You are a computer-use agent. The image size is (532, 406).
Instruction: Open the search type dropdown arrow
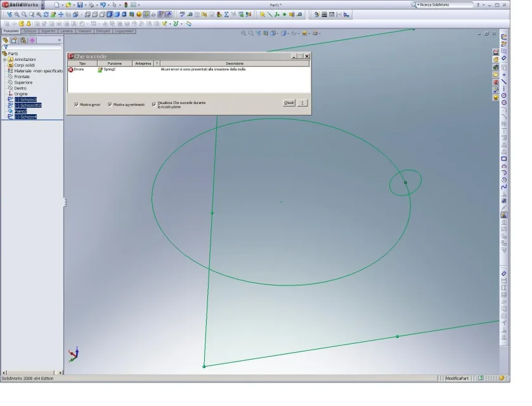pyautogui.click(x=418, y=4)
